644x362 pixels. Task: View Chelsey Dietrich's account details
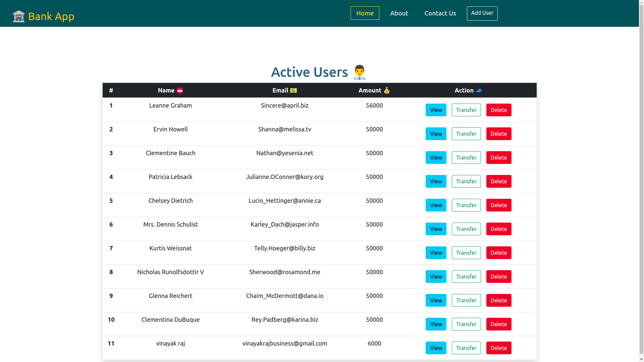[436, 205]
